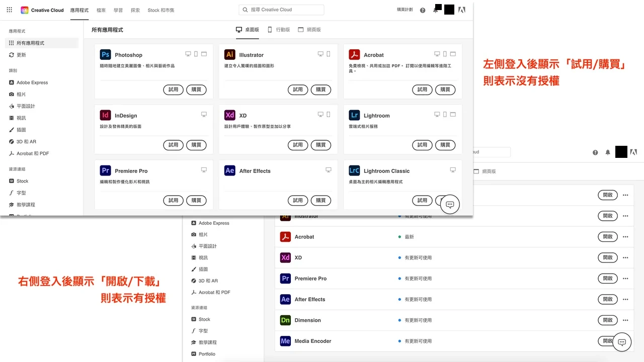Click 開啟 button for Dimension row

(x=608, y=320)
